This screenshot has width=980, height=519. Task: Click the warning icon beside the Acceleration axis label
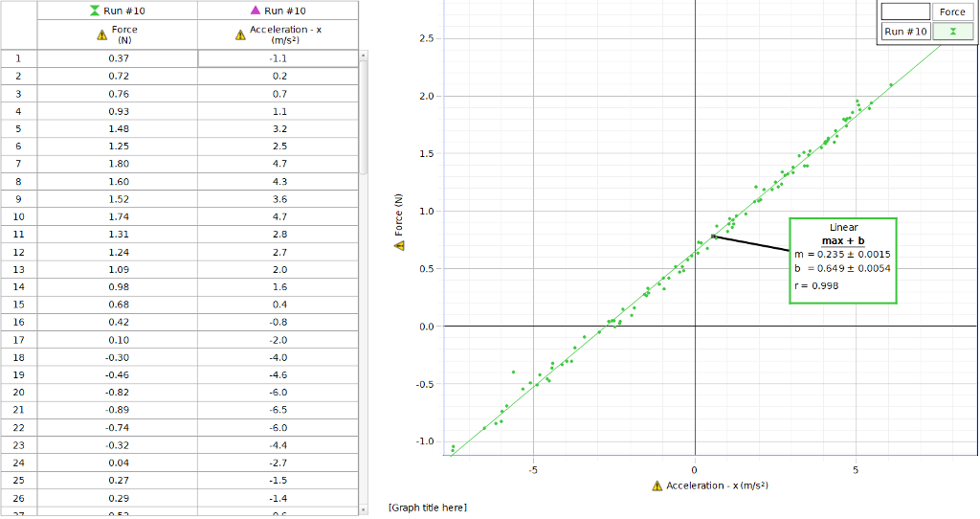pyautogui.click(x=657, y=485)
